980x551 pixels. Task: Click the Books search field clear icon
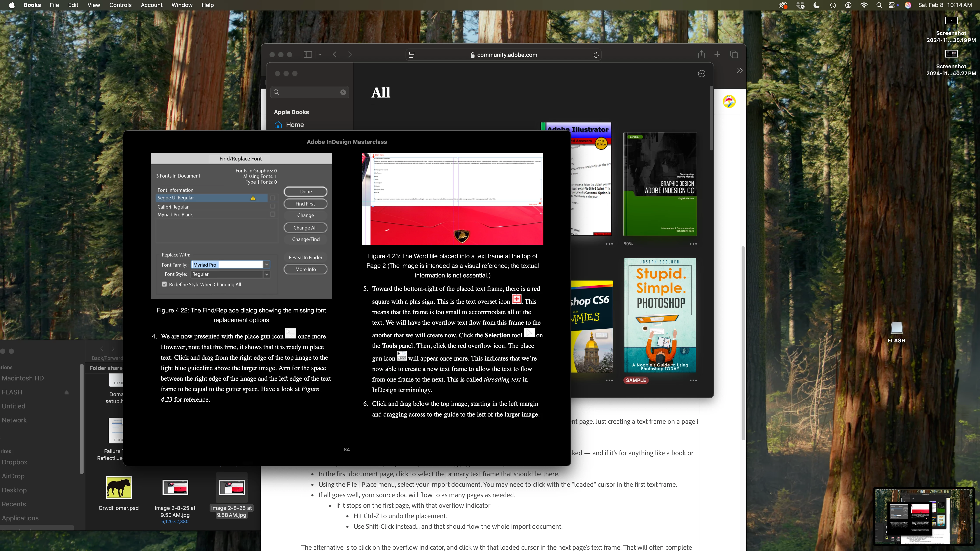[343, 92]
